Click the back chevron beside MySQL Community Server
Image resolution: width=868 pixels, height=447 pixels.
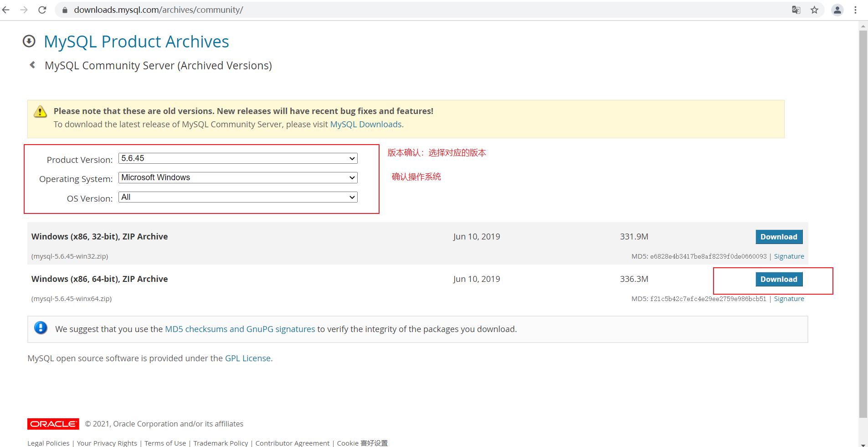pyautogui.click(x=32, y=65)
